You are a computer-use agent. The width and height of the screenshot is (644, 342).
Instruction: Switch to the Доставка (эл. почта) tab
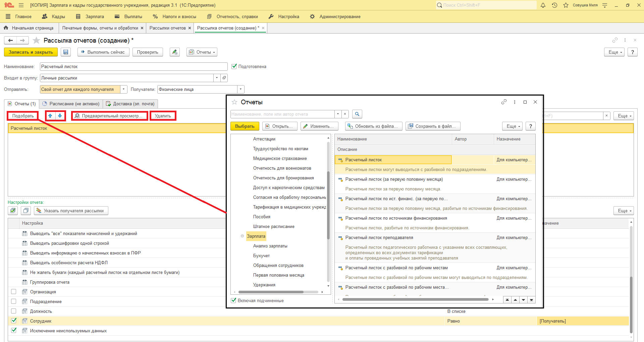(x=130, y=104)
